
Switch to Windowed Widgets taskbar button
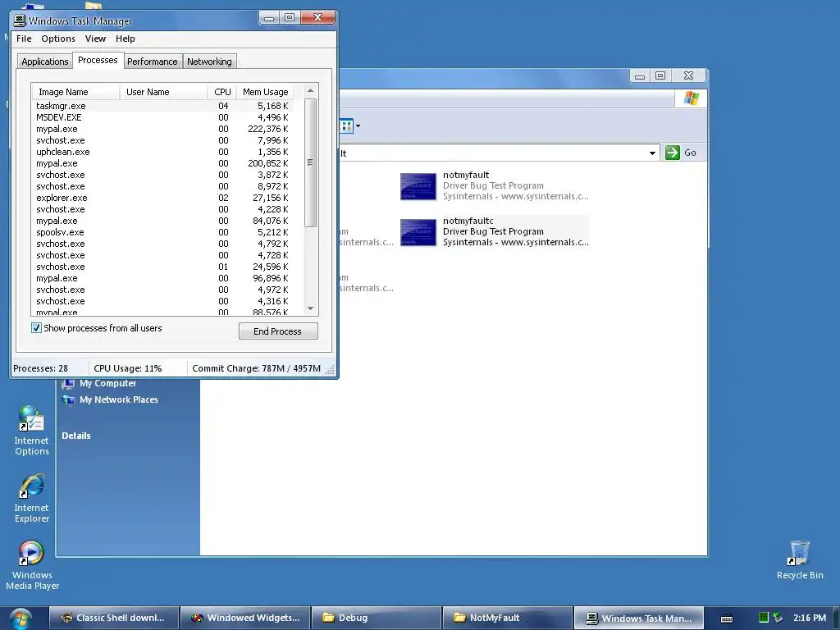tap(245, 618)
